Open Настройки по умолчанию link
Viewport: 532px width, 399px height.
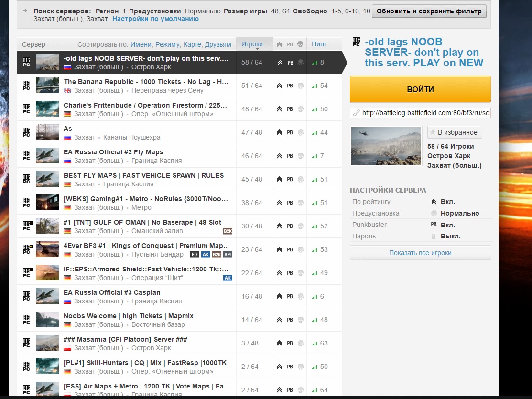click(x=155, y=19)
